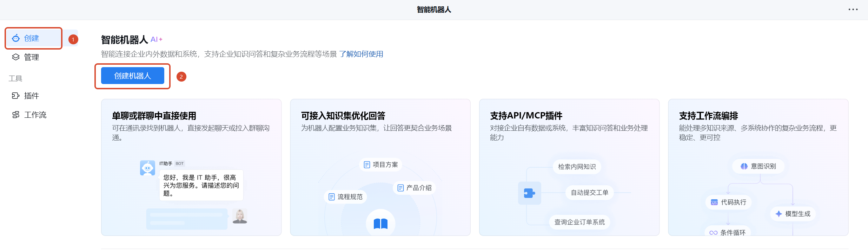Click the 支持API/MCP插件 card title

click(526, 116)
